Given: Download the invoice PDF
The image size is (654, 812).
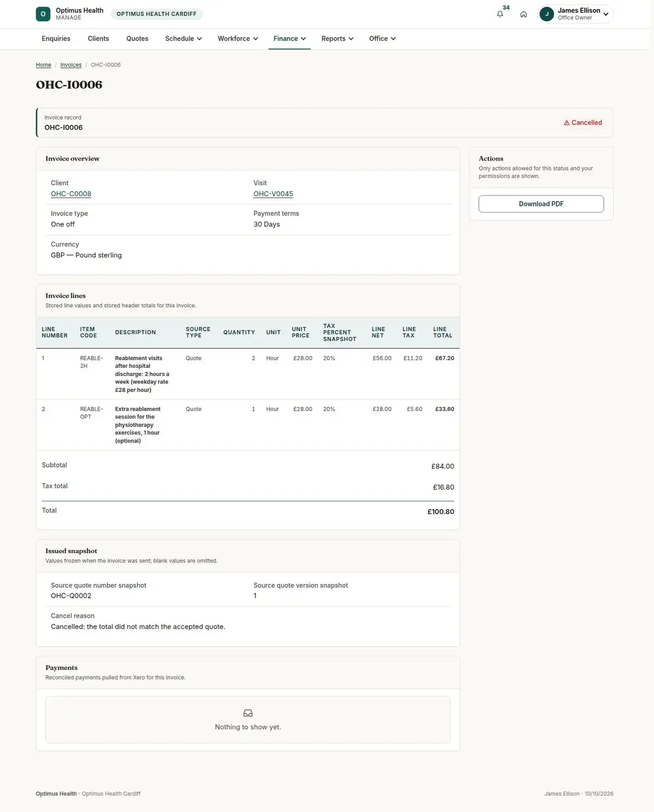Looking at the screenshot, I should [541, 204].
